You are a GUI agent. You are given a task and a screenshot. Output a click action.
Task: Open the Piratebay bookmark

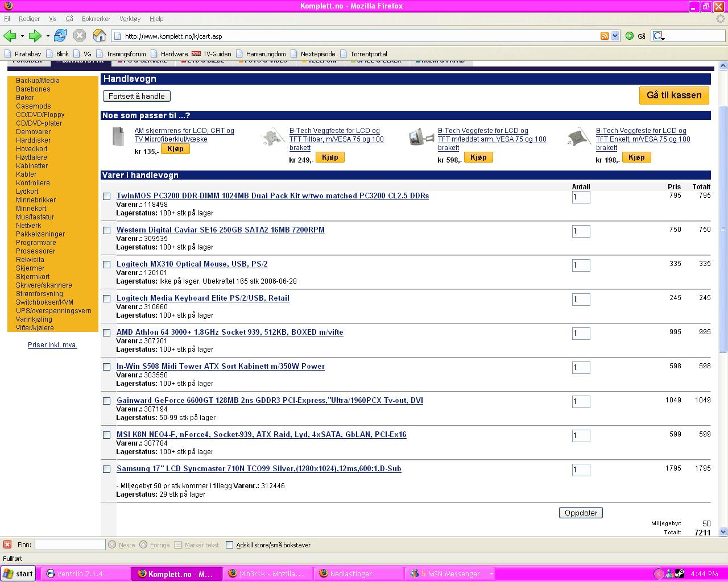[x=23, y=54]
